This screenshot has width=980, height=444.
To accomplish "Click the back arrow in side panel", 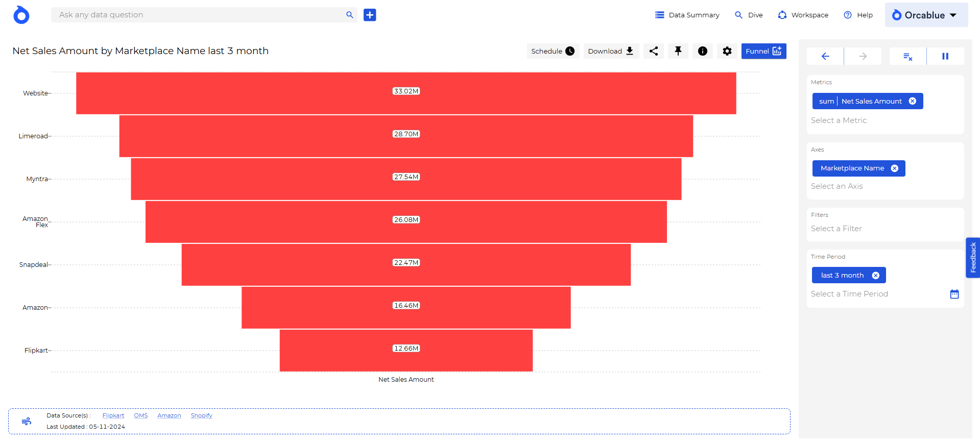I will click(x=825, y=56).
